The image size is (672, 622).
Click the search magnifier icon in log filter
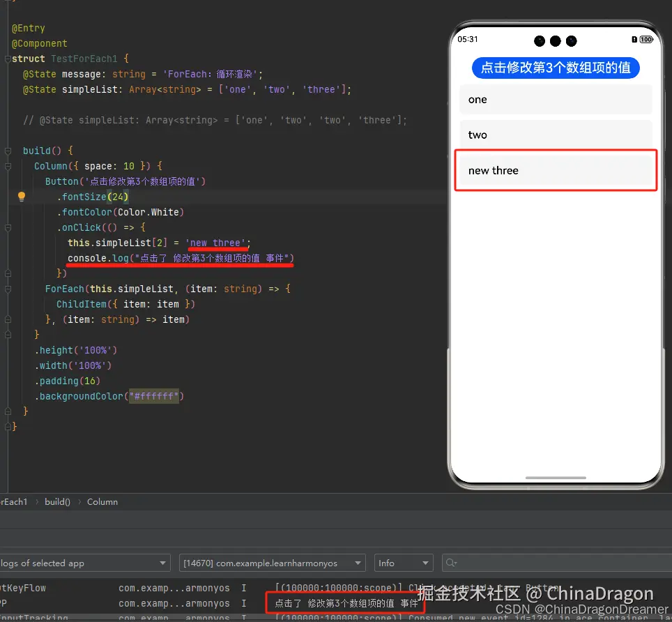(451, 563)
